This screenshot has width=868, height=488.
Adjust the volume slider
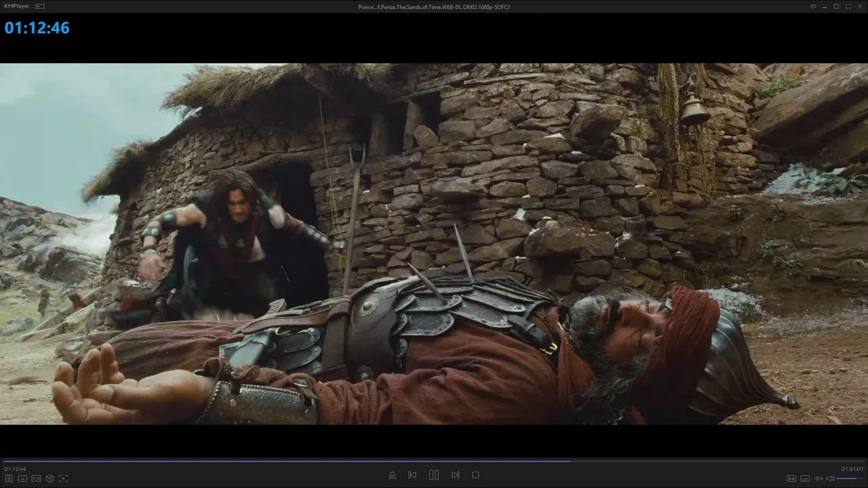click(x=850, y=479)
